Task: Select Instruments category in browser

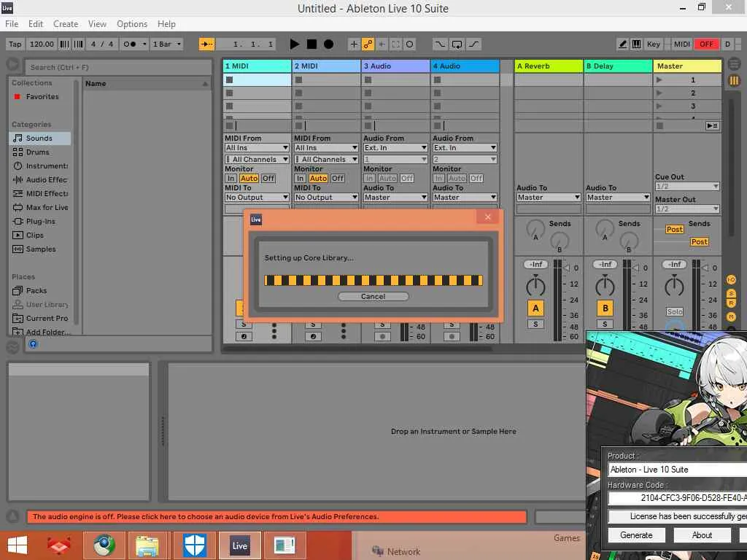Action: (40, 166)
